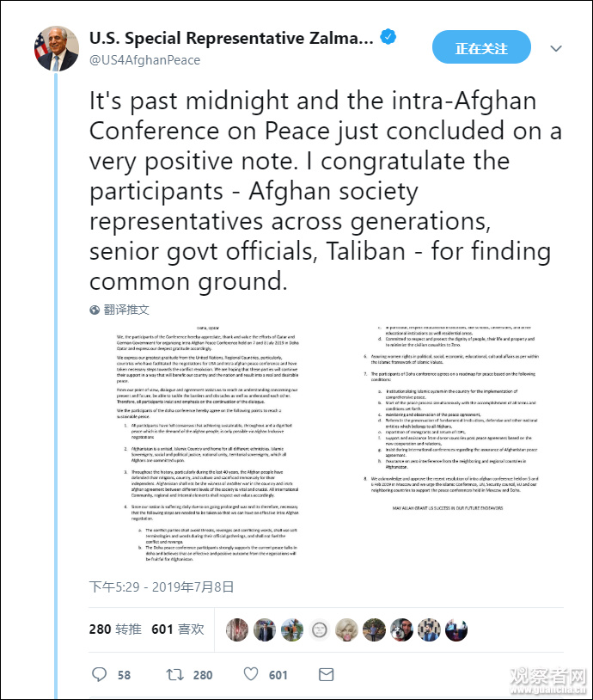
Task: Send tweet via envelope message icon
Action: (325, 674)
